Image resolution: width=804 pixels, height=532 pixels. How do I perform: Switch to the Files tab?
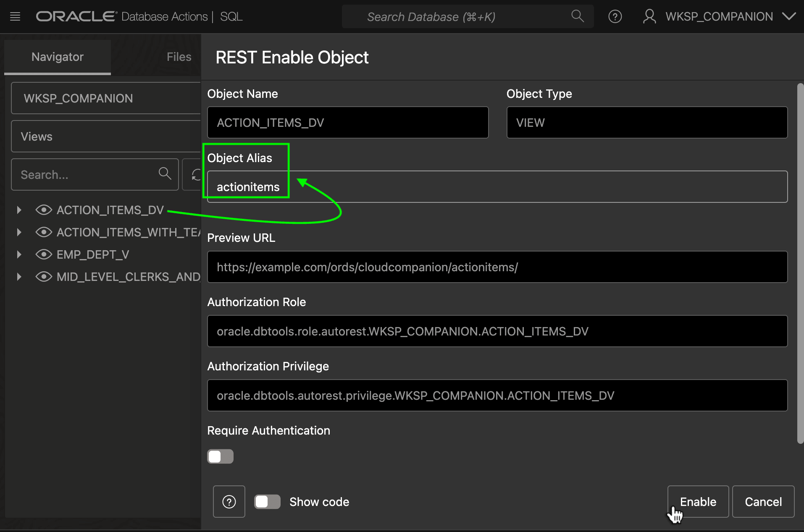(x=179, y=57)
